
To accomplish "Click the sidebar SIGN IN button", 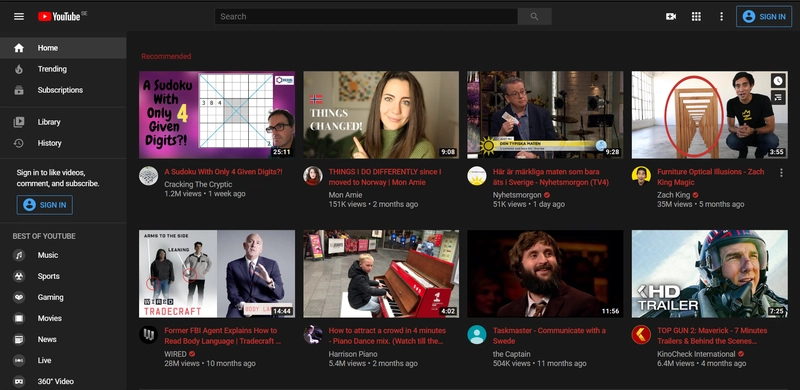I will coord(44,205).
